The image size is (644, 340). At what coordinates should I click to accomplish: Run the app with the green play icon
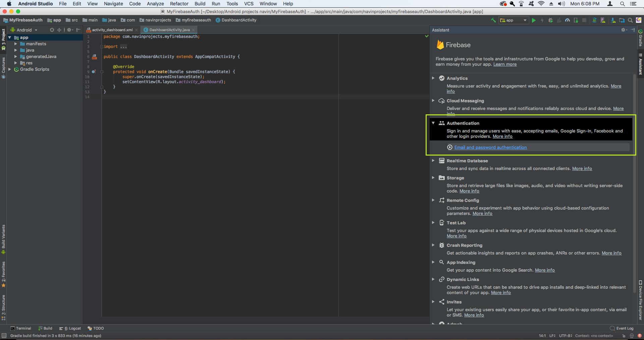(534, 20)
